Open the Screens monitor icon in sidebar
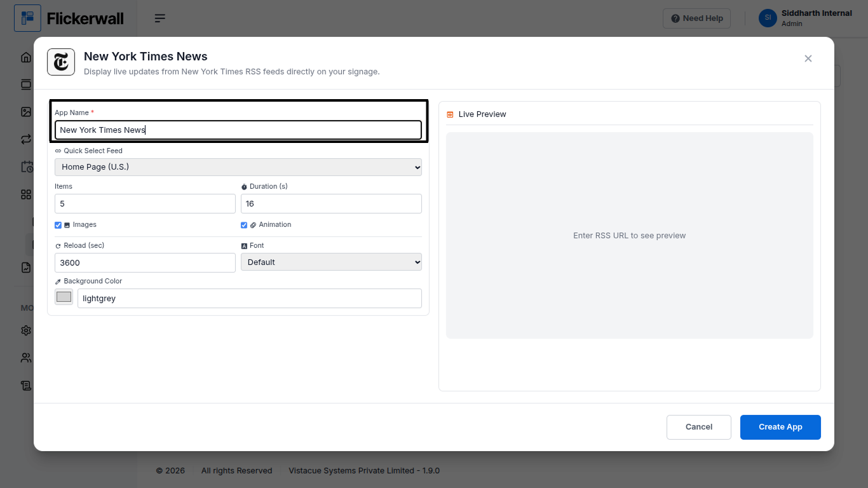This screenshot has height=488, width=868. (26, 85)
